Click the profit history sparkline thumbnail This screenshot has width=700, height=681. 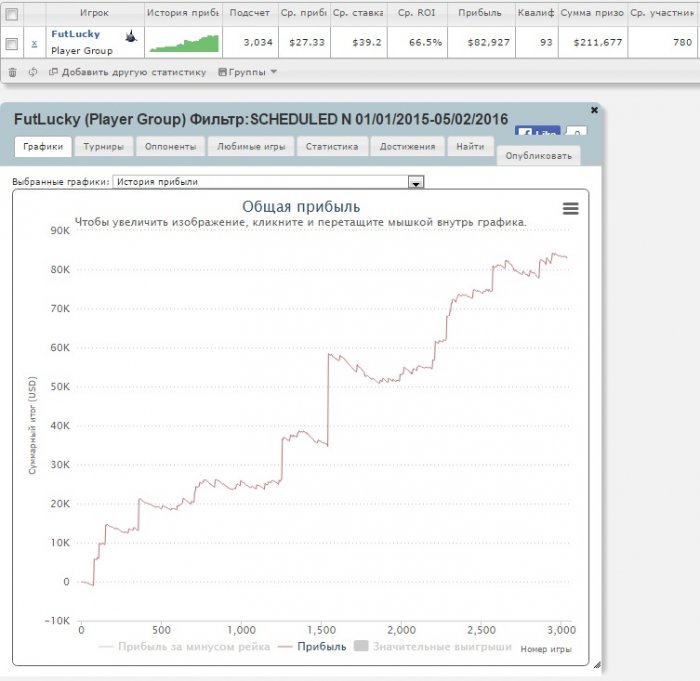tap(184, 43)
